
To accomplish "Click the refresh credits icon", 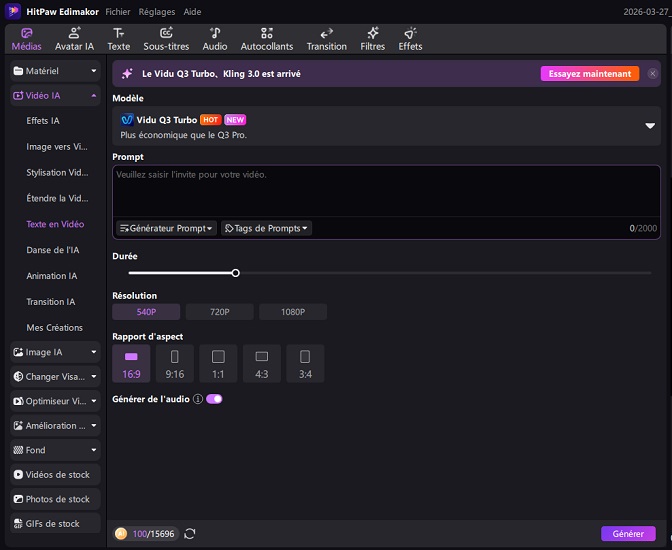I will click(190, 534).
